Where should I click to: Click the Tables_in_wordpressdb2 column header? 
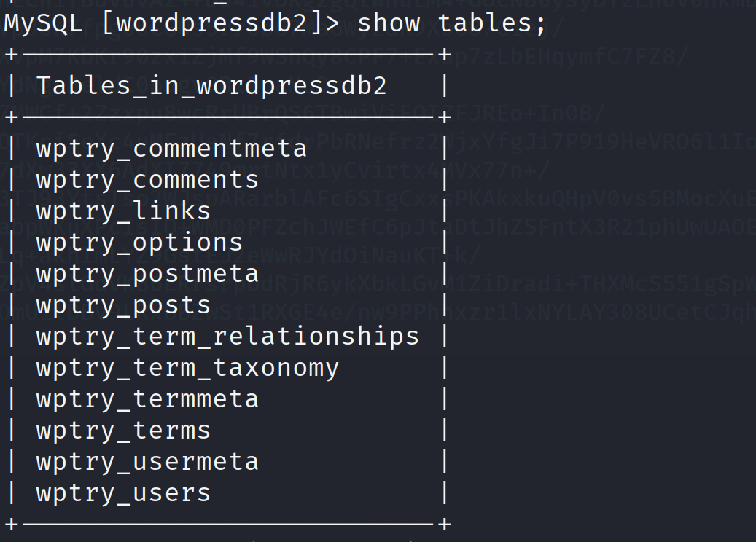[x=211, y=87]
